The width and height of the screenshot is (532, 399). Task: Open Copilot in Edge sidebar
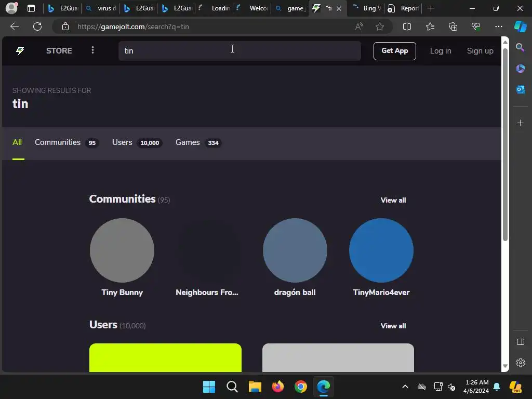coord(520,26)
